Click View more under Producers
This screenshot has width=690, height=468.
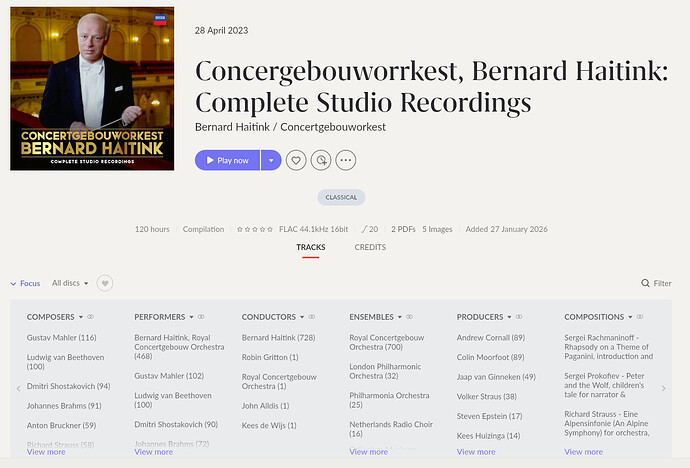pyautogui.click(x=476, y=452)
